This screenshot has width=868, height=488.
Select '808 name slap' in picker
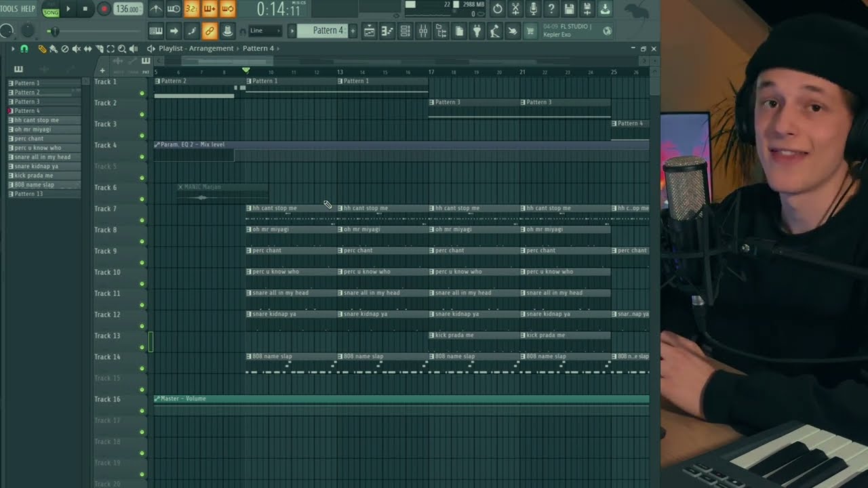(x=44, y=184)
